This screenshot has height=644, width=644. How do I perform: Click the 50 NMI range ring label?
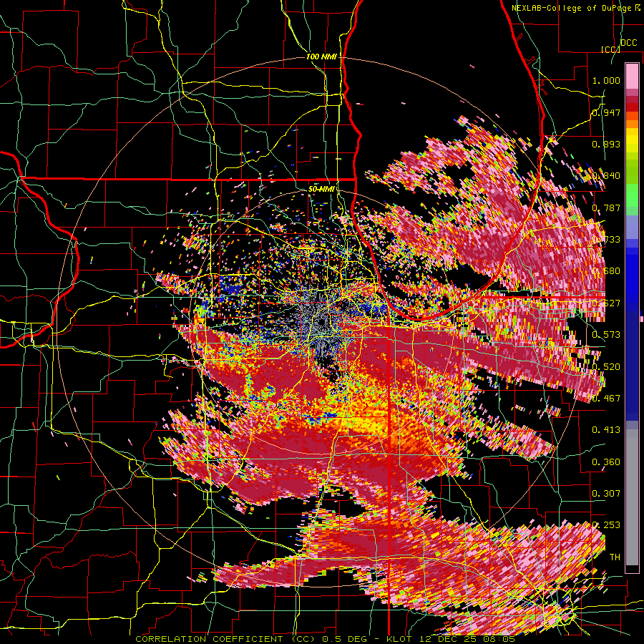[x=321, y=189]
